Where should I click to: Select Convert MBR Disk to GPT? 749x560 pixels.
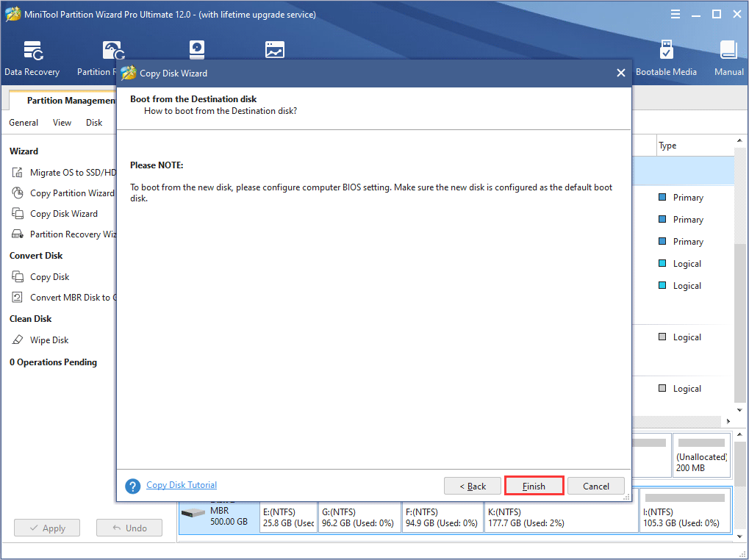[x=63, y=298]
